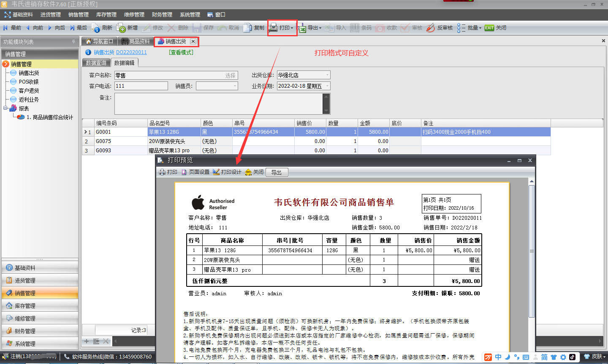Click the plus add-row icon below grid
Screen dimensions: 608x364
(x=87, y=341)
